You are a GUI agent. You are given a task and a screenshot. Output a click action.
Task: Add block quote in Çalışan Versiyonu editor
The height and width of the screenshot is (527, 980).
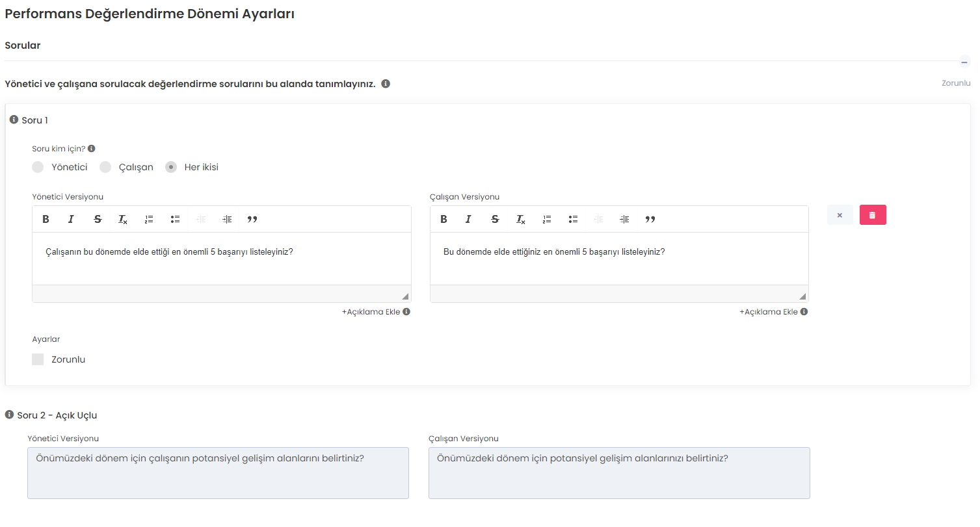(x=650, y=220)
